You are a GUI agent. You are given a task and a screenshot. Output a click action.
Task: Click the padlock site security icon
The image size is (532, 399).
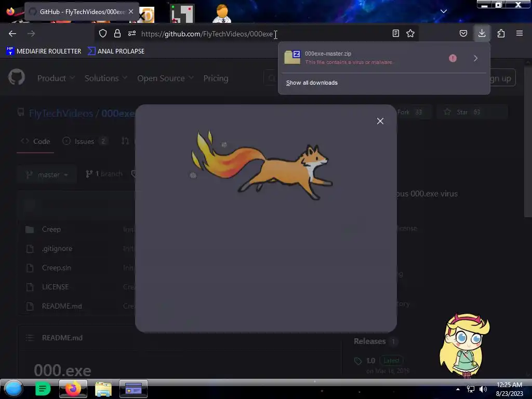click(117, 34)
